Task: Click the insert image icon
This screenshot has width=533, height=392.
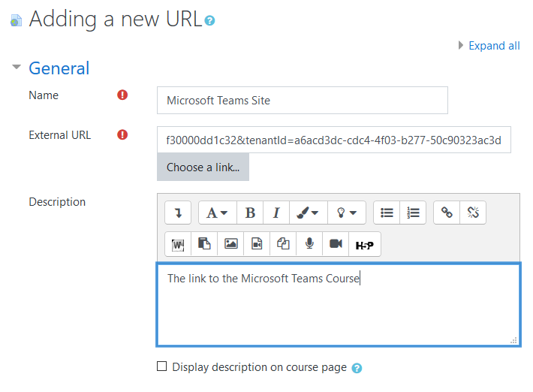Action: pyautogui.click(x=230, y=244)
